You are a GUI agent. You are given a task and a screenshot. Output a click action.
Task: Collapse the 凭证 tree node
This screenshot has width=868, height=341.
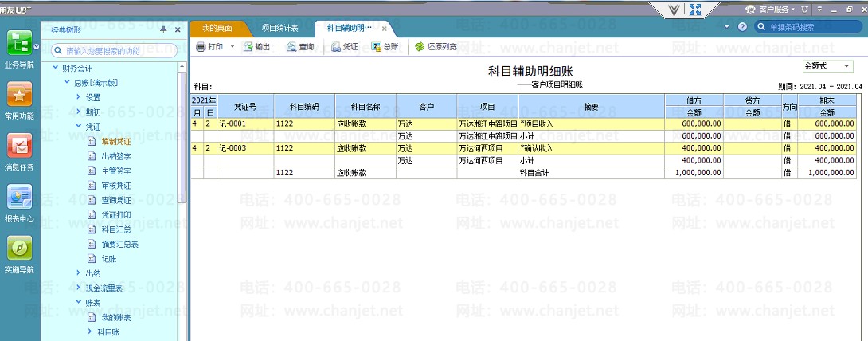79,126
